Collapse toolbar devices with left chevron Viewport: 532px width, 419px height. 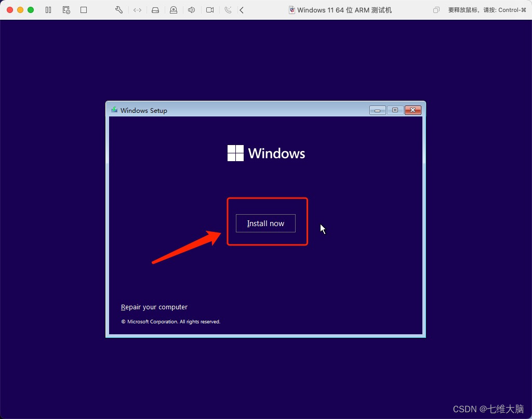tap(242, 10)
